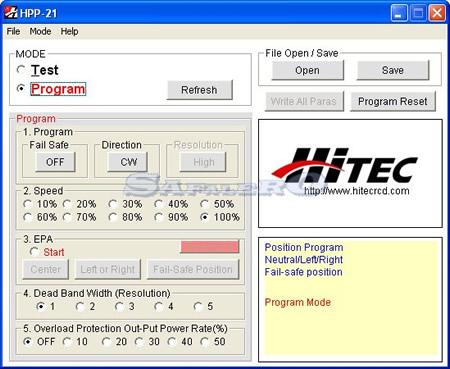Click the red EPA cancel button
Screen dimensions: 450x369
210,247
